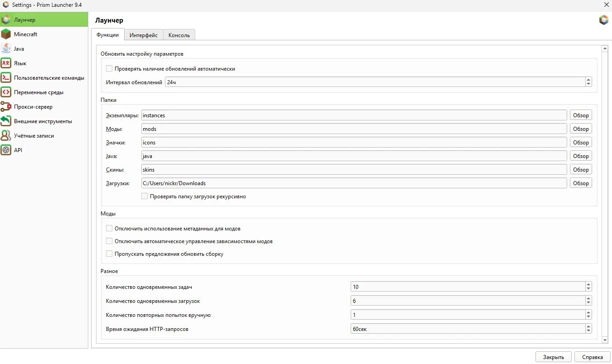
Task: Enable automatic update checking checkbox
Action: [x=109, y=69]
